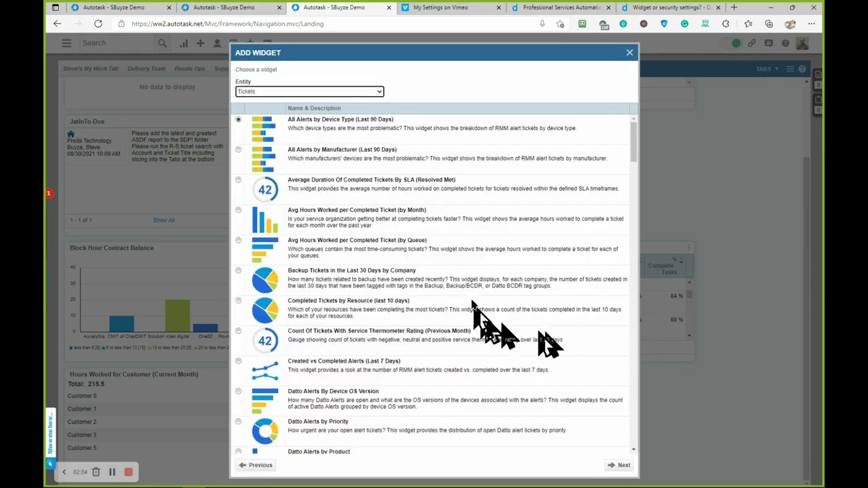Select All Alerts by Manufacturer radio button
868x488 pixels.
coord(238,150)
